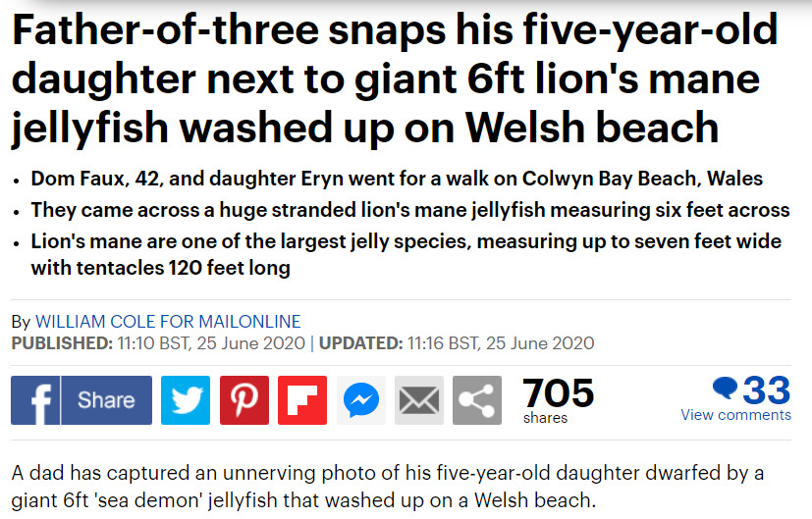Click the Dom Faux bullet point
This screenshot has width=812, height=519.
coord(397,179)
